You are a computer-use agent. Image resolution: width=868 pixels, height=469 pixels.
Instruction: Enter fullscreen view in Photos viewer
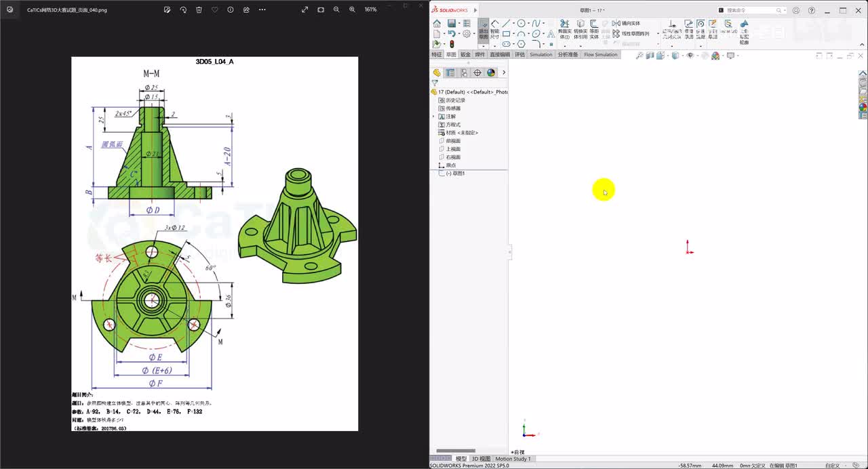pos(304,9)
